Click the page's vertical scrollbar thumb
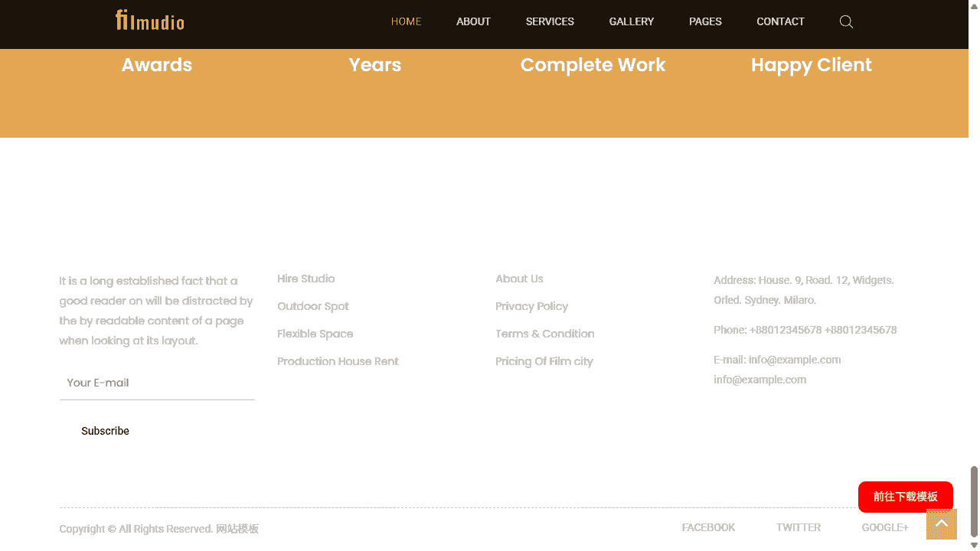 tap(974, 501)
